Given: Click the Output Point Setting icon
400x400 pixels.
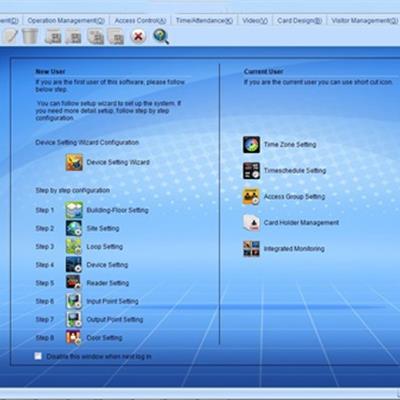Looking at the screenshot, I should pos(74,319).
